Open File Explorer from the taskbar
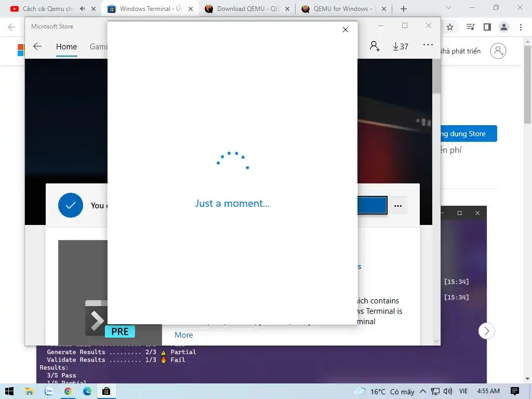This screenshot has height=399, width=532. 30,392
